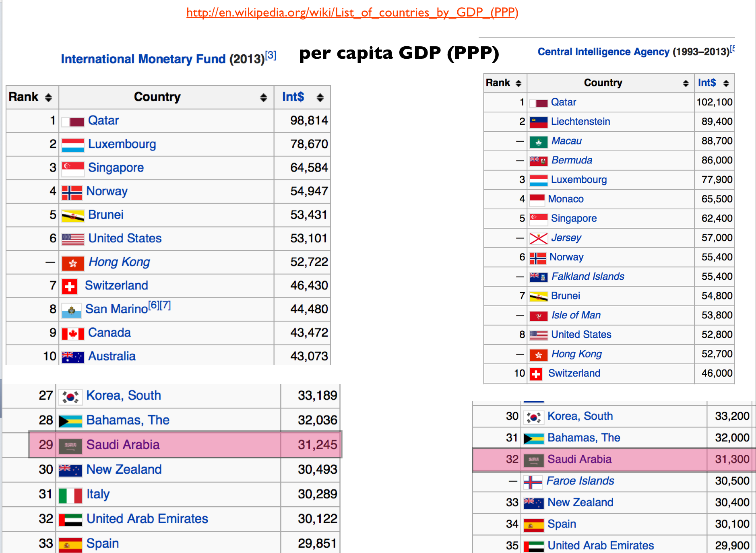756x553 pixels.
Task: Click Qatar flag icon in IMF table
Action: 73,122
